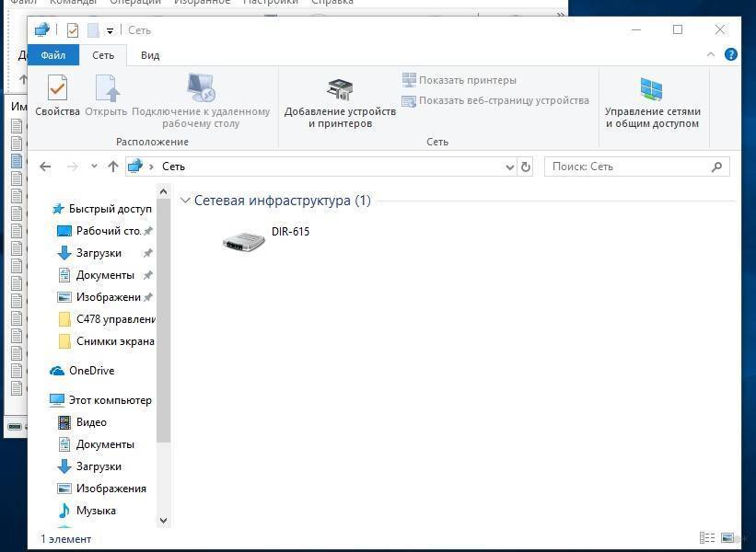This screenshot has width=756, height=552.
Task: Go forward with the right arrow
Action: [x=73, y=167]
